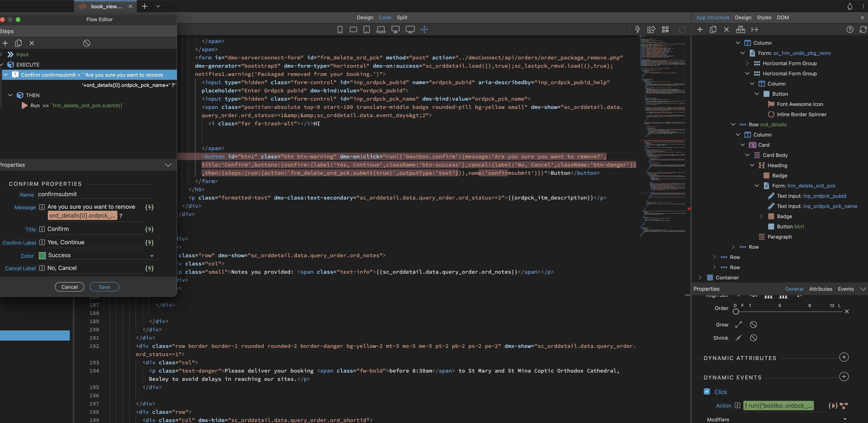
Task: Select the desktop preview size icon
Action: [x=395, y=29]
